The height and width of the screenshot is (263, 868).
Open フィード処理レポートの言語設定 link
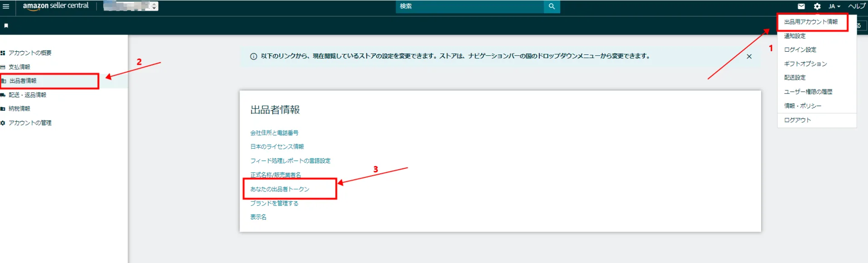pos(290,161)
